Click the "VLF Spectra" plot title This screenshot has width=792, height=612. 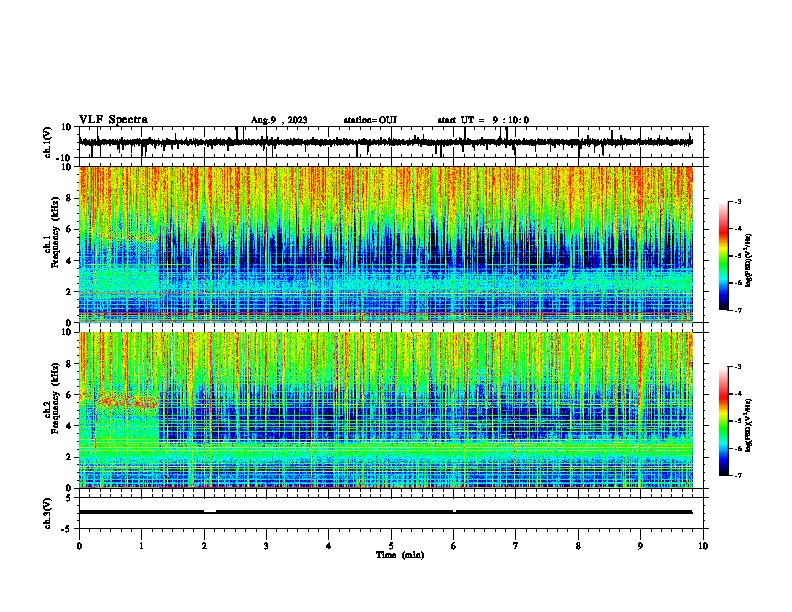coord(113,120)
